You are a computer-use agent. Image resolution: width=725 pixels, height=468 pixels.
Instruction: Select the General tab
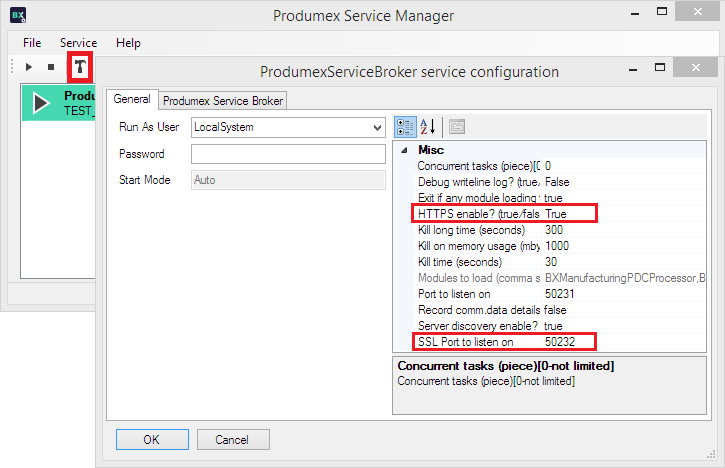131,99
